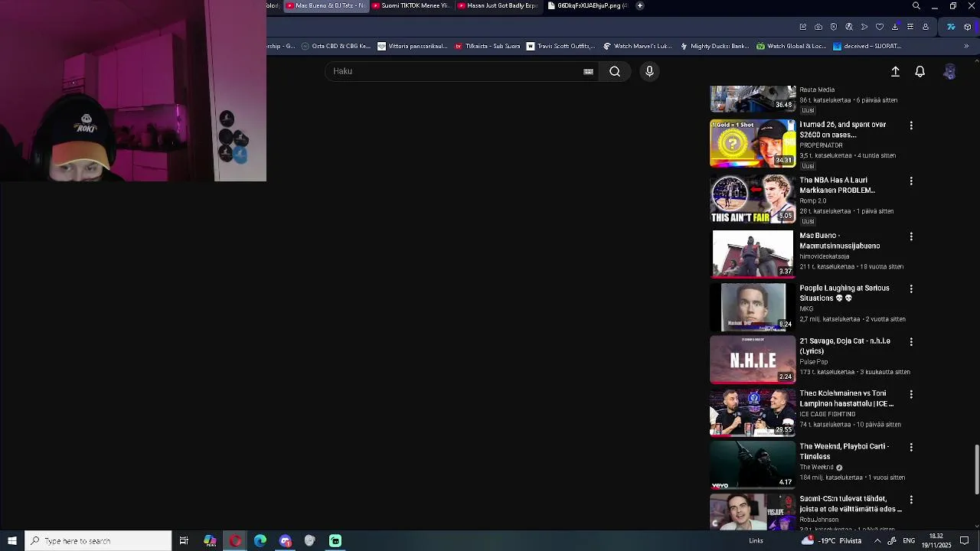Image resolution: width=980 pixels, height=551 pixels.
Task: Open the ICE CAGE FIGHTING video thumbnail
Action: 753,412
